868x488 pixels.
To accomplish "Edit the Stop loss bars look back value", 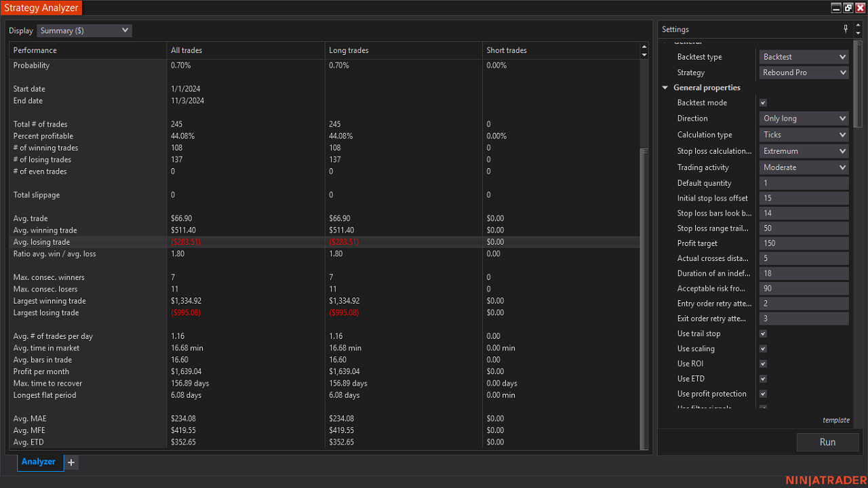I will point(804,213).
